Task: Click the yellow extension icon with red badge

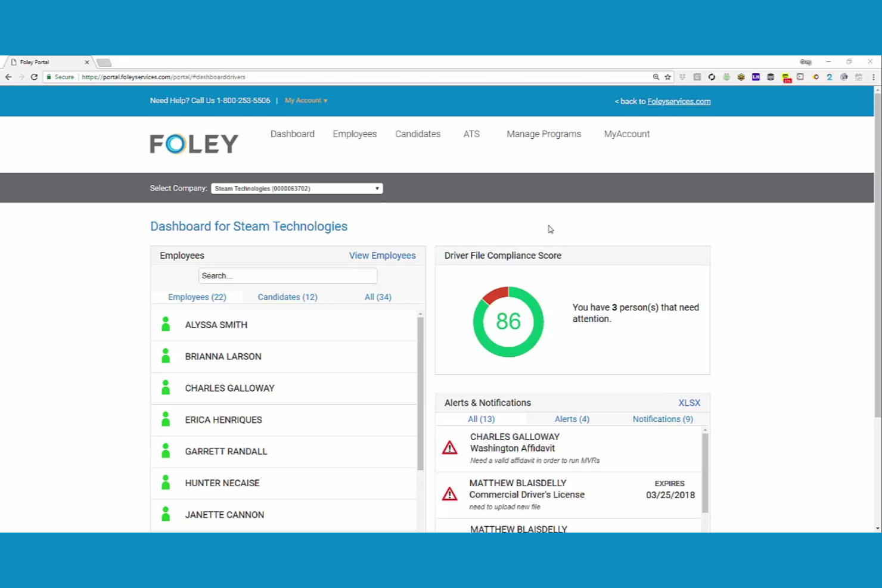Action: point(786,77)
